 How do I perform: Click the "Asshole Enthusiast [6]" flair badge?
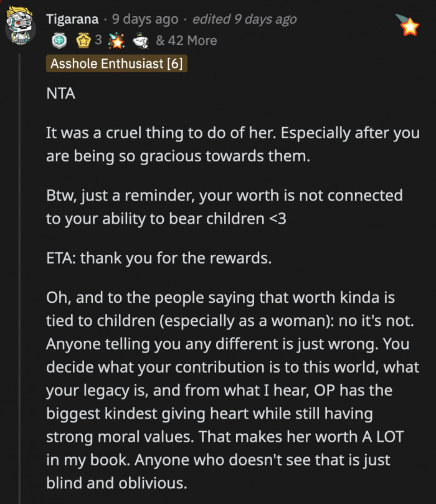[x=116, y=64]
